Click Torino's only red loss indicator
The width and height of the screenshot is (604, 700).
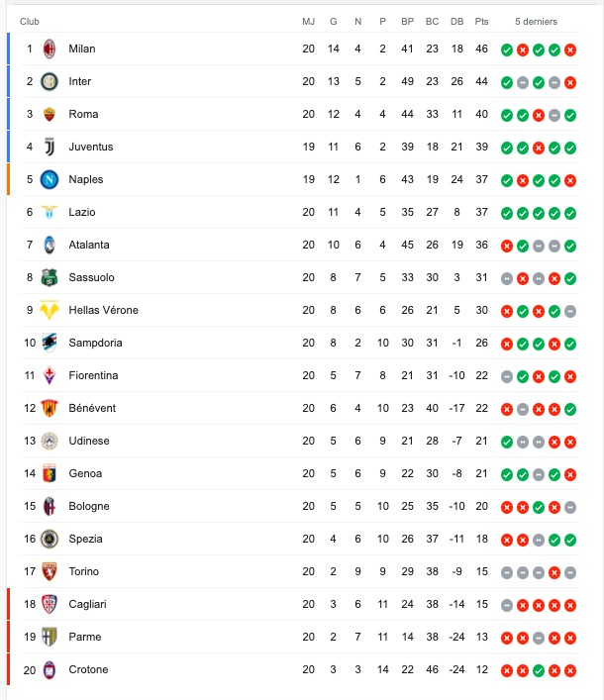(554, 572)
